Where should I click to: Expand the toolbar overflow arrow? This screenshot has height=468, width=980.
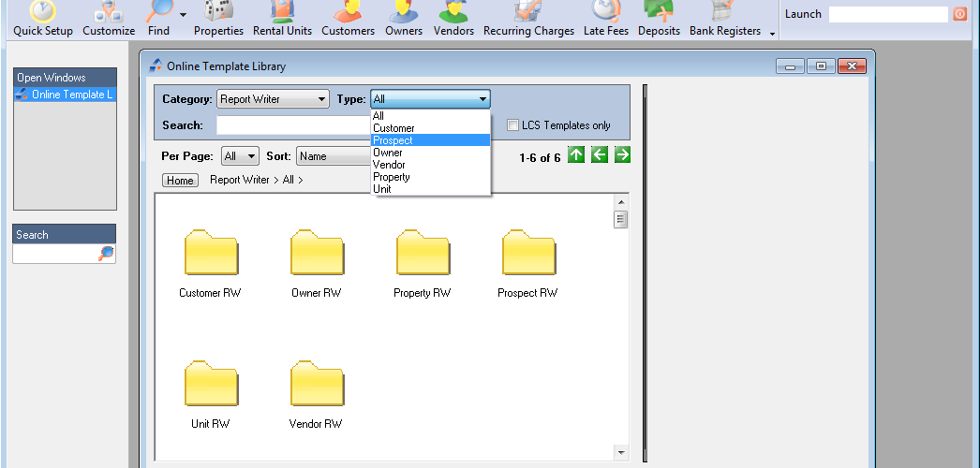tap(773, 35)
